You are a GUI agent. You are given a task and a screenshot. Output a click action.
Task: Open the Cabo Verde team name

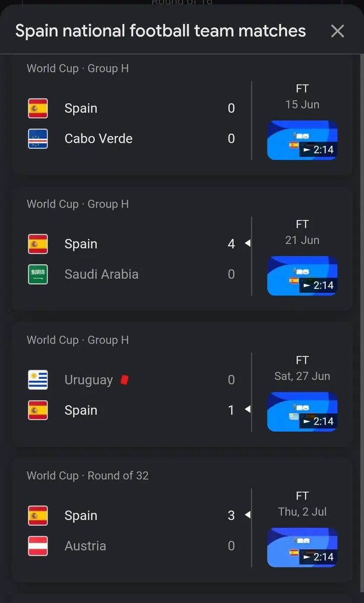point(98,139)
